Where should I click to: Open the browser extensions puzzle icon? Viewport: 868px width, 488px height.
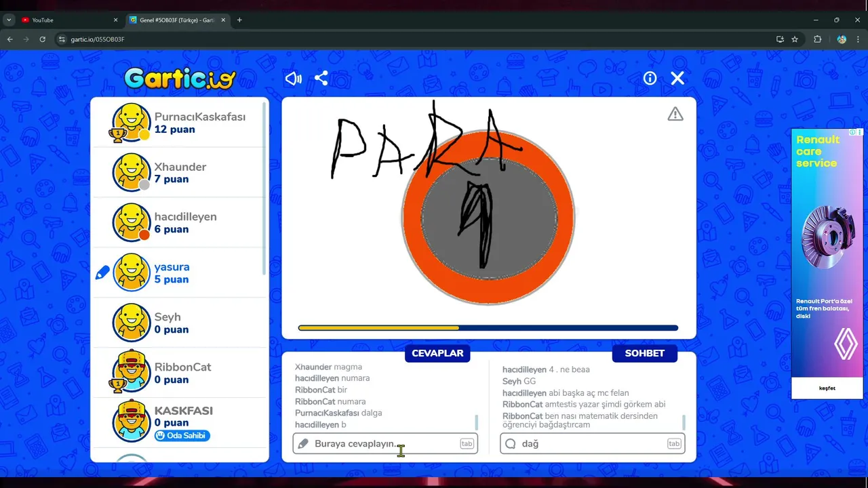point(817,39)
